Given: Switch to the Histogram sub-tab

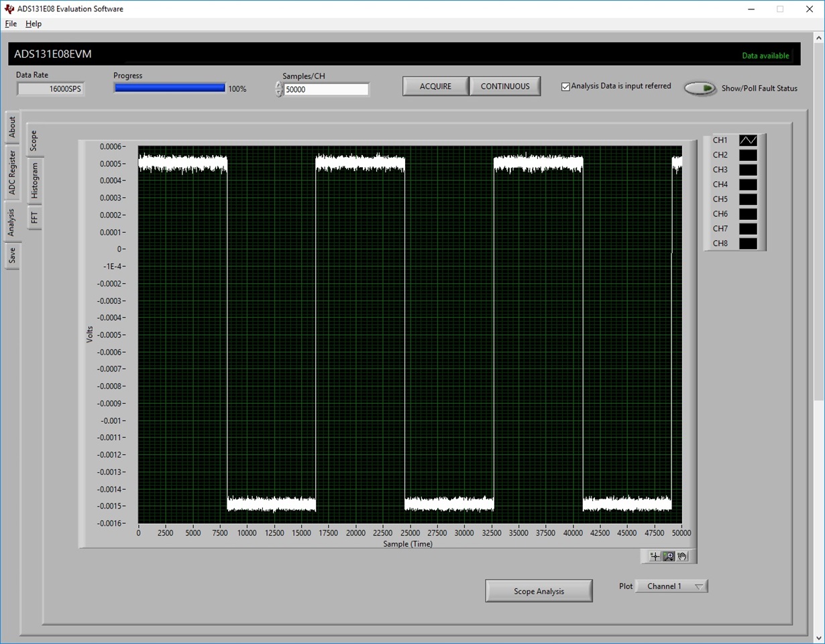Looking at the screenshot, I should tap(34, 181).
